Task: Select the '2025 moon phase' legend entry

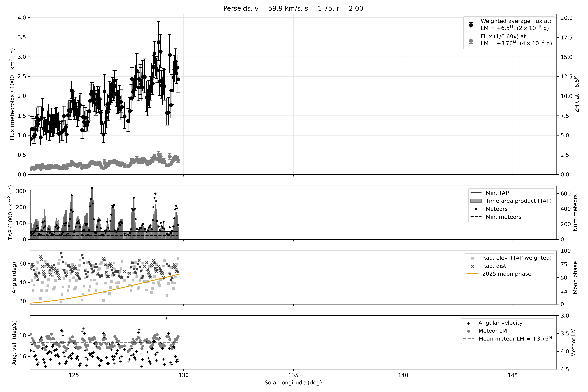Action: point(507,274)
